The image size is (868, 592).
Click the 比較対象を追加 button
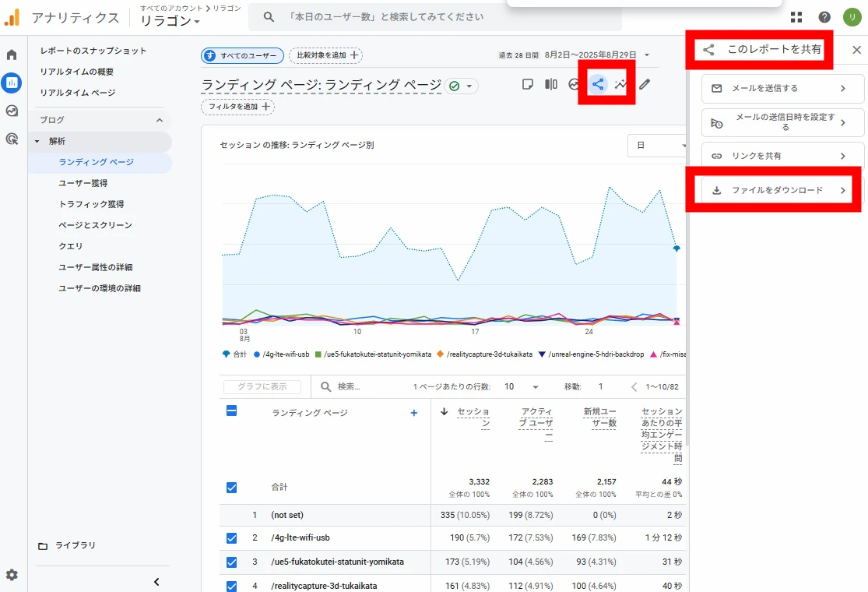(326, 55)
